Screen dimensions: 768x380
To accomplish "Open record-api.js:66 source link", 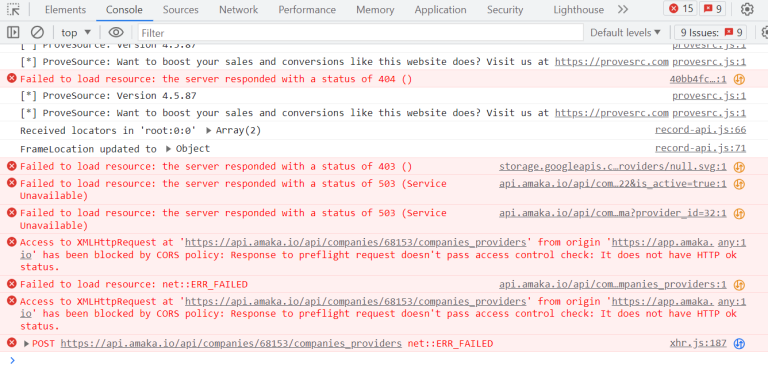I will 700,130.
